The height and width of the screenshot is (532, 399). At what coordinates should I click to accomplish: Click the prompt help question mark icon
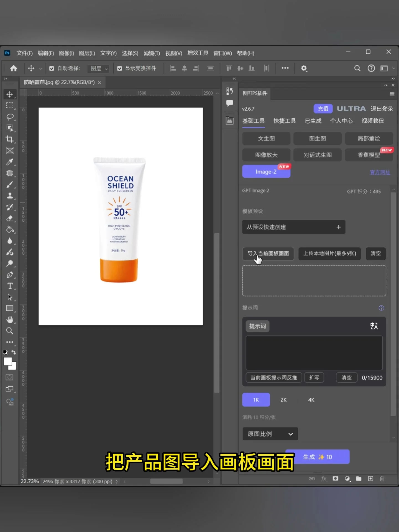point(381,308)
